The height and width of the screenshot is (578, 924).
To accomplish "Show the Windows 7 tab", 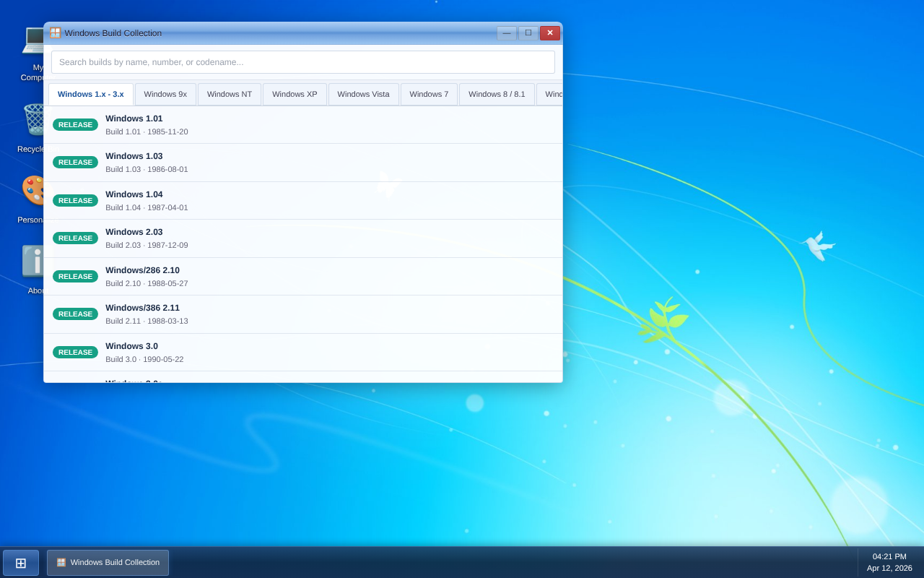I will [x=429, y=94].
